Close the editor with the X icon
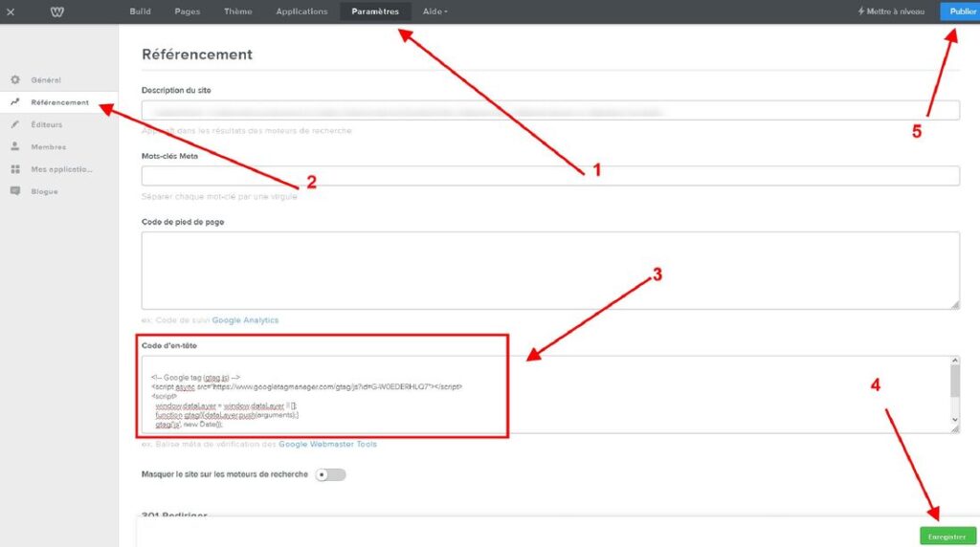The height and width of the screenshot is (547, 980). pyautogui.click(x=11, y=11)
